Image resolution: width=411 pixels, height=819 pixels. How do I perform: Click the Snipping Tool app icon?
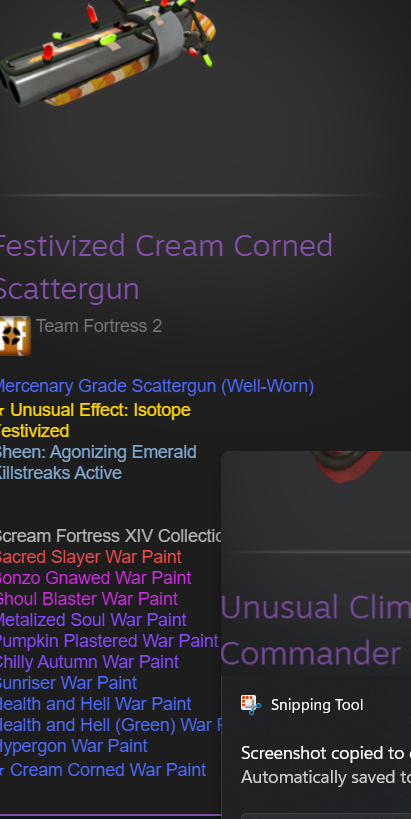pos(251,705)
